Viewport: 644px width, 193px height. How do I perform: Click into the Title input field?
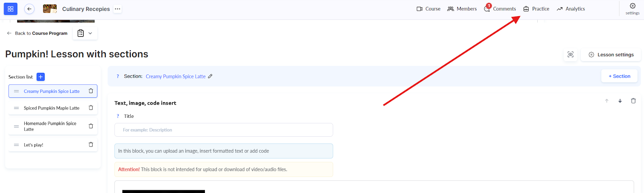pyautogui.click(x=223, y=130)
